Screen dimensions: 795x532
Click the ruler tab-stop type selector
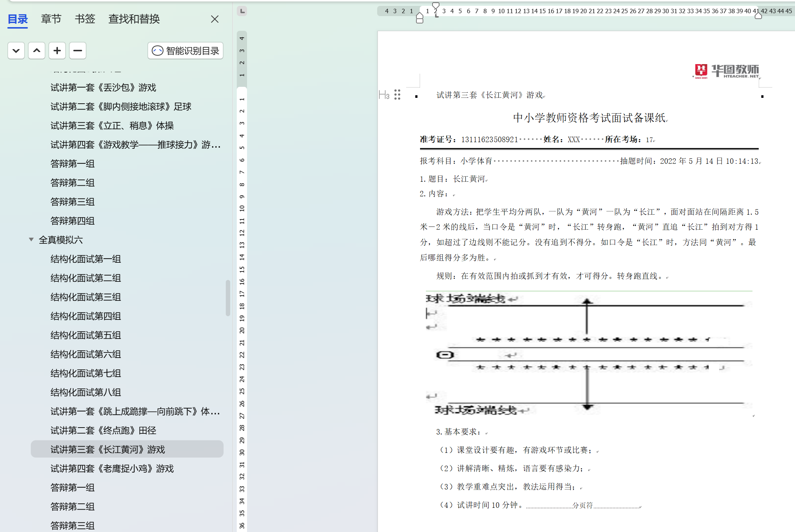click(242, 11)
